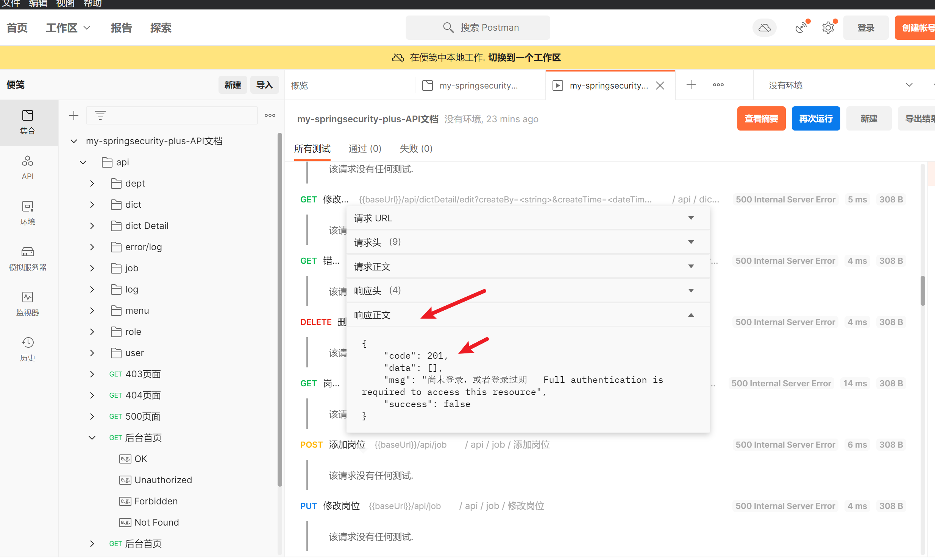This screenshot has width=935, height=560.
Task: Switch to the 失败 (0) tab
Action: point(416,149)
